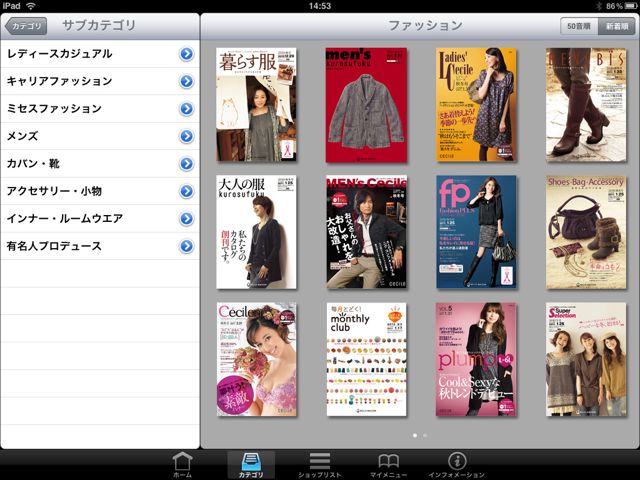Select the category drawer tab icon
This screenshot has height=480, width=640.
point(251,462)
